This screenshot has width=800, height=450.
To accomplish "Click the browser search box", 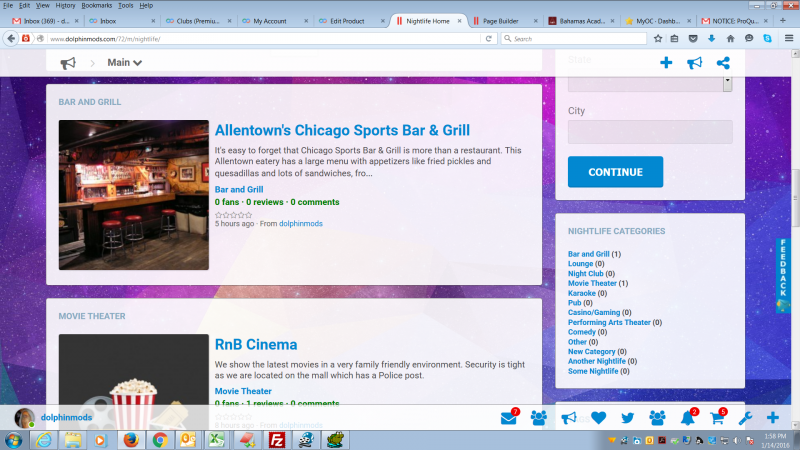I will [573, 38].
